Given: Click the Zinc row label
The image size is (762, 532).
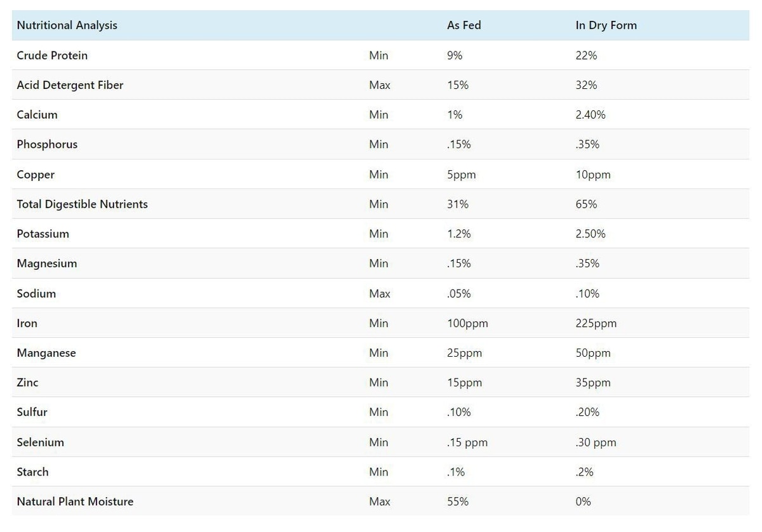Looking at the screenshot, I should pyautogui.click(x=27, y=383).
